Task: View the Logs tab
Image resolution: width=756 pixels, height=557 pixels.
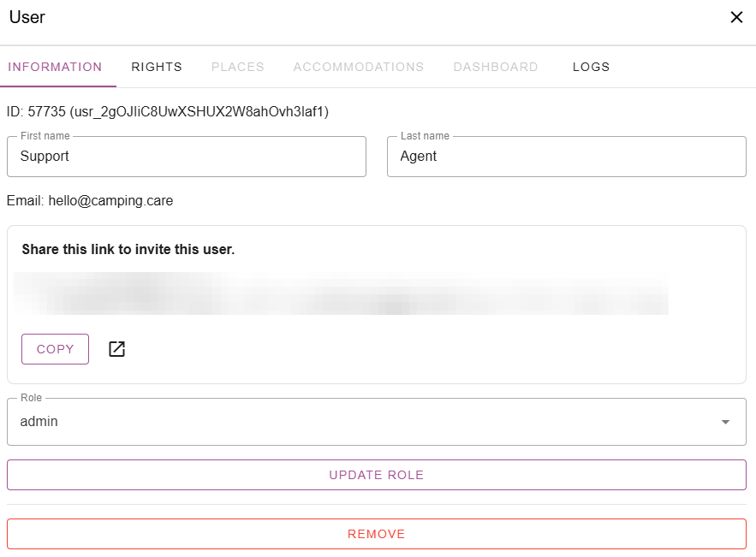Action: click(x=592, y=67)
